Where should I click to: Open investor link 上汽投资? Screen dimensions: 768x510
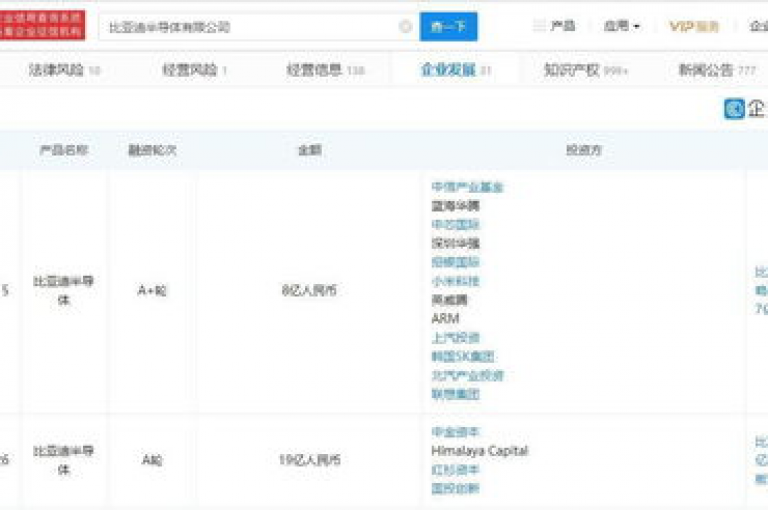point(456,338)
